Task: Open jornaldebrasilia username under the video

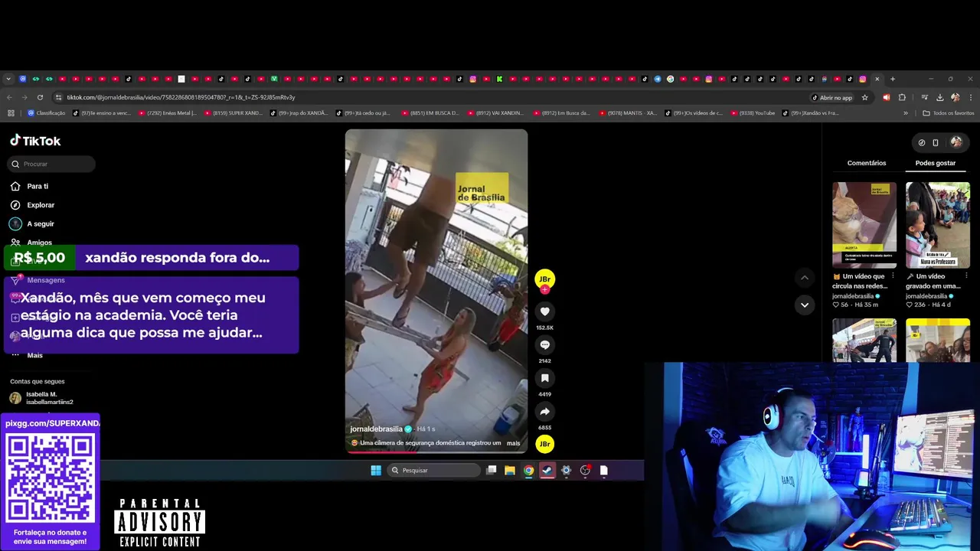Action: (376, 429)
